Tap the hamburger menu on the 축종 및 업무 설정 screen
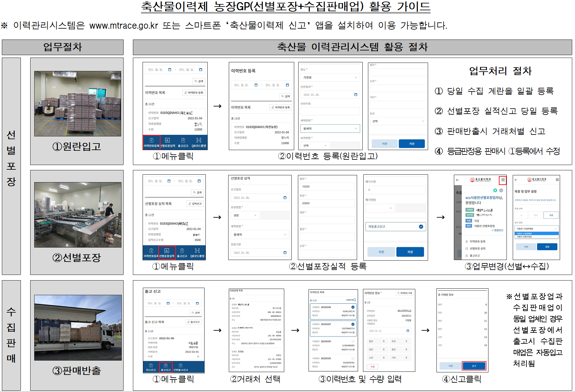The width and height of the screenshot is (575, 392). click(x=557, y=180)
